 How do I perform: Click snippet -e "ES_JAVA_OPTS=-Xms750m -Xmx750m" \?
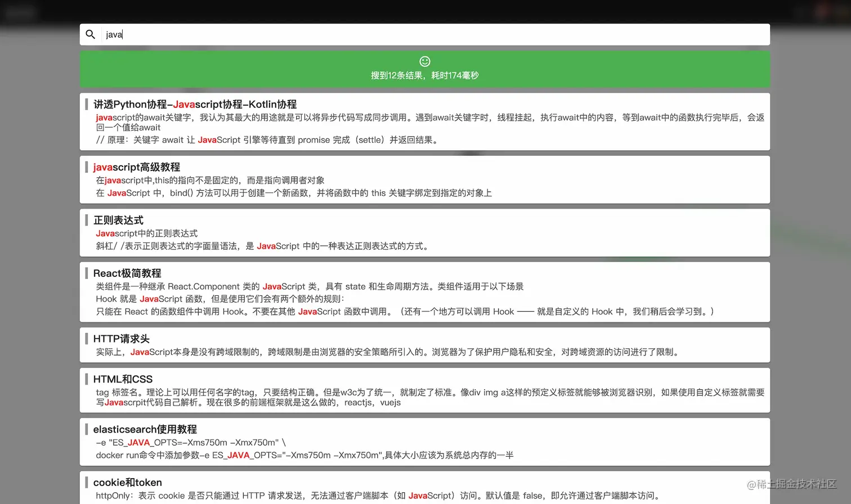point(191,443)
